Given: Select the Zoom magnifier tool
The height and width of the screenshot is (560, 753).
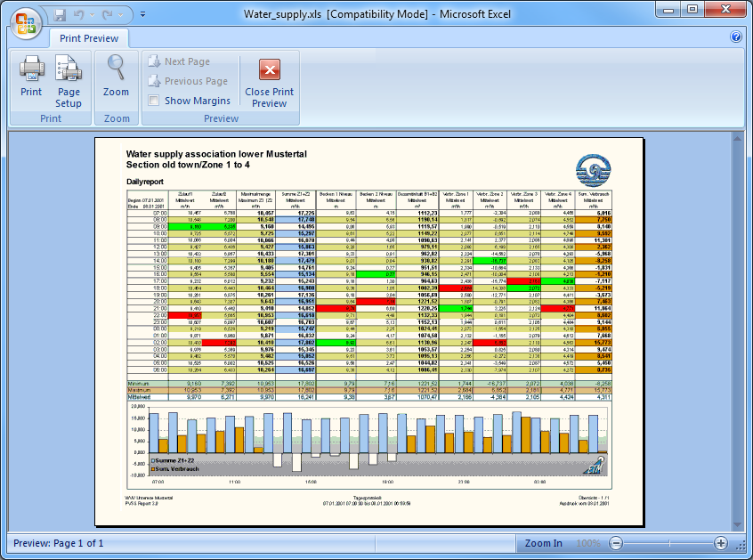Looking at the screenshot, I should tap(116, 76).
